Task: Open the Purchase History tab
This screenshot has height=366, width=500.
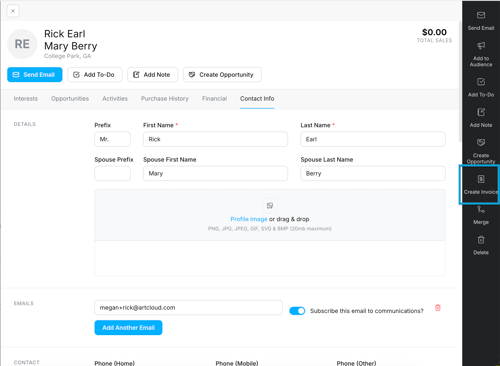Action: (x=165, y=99)
